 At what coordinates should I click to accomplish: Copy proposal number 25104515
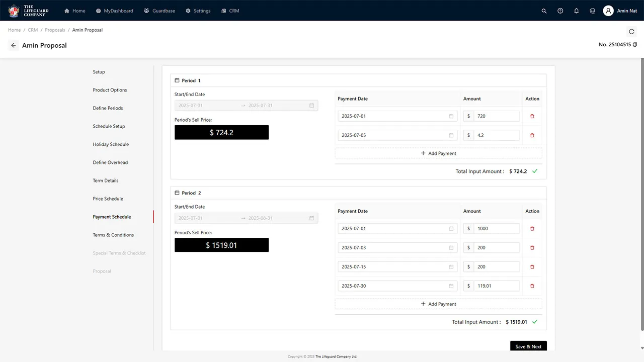635,45
